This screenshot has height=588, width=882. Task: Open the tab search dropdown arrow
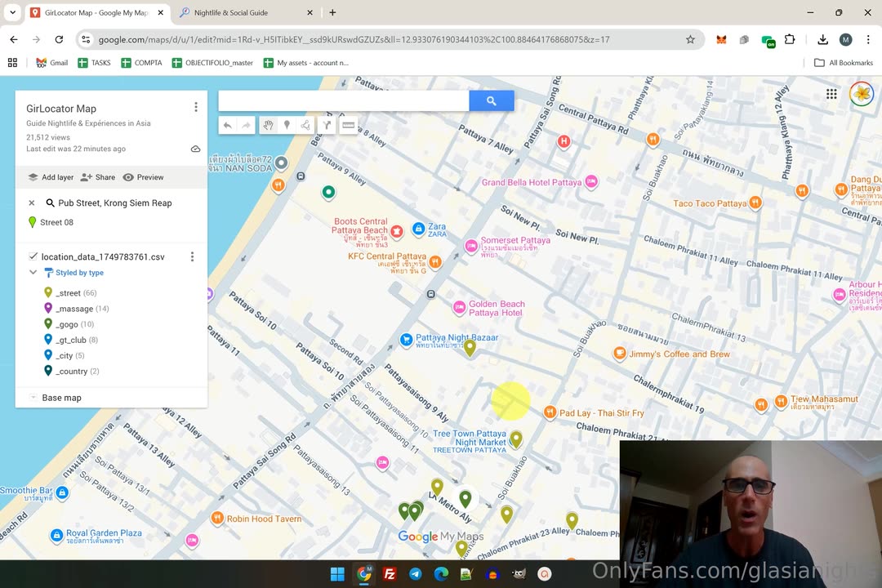[12, 12]
